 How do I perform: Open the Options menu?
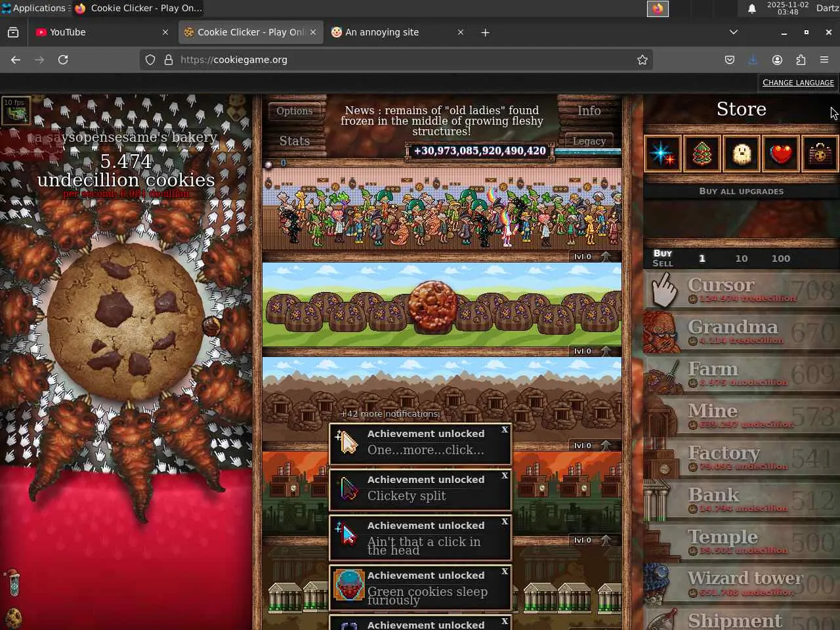tap(295, 111)
